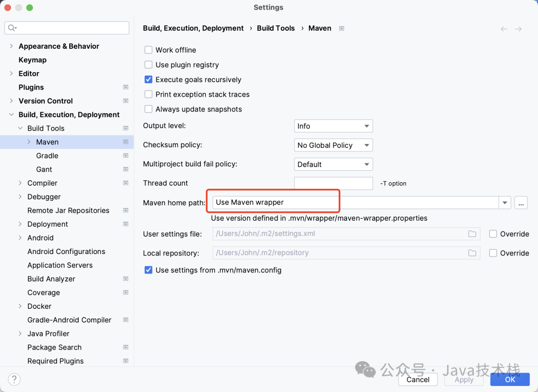This screenshot has width=538, height=392.
Task: Click the OK button
Action: tap(510, 379)
